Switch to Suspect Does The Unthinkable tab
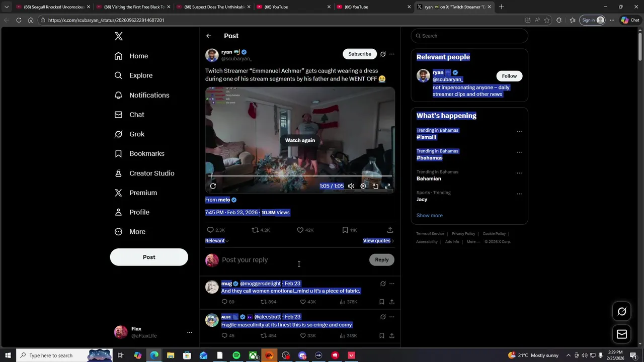The height and width of the screenshot is (362, 644). [213, 7]
